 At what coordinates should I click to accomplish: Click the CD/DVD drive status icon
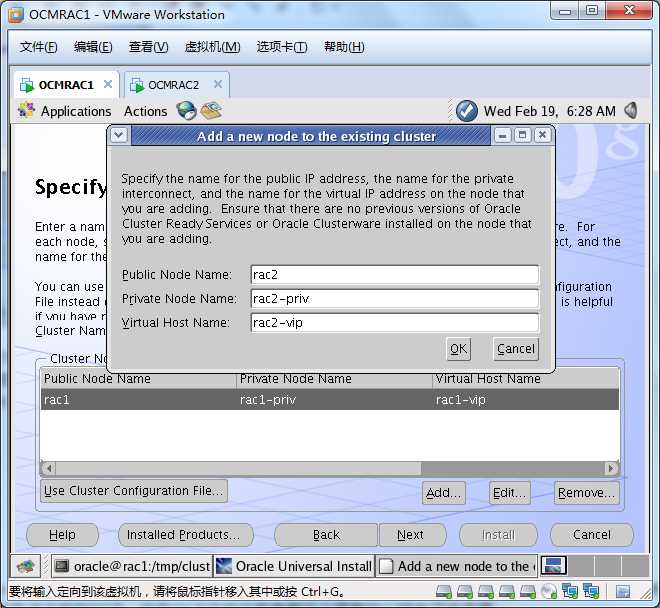coord(549,592)
